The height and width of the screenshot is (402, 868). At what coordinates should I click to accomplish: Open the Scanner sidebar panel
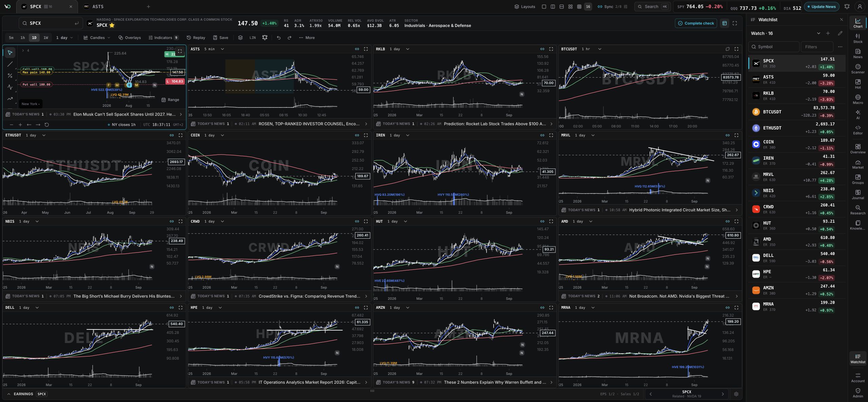click(x=858, y=69)
